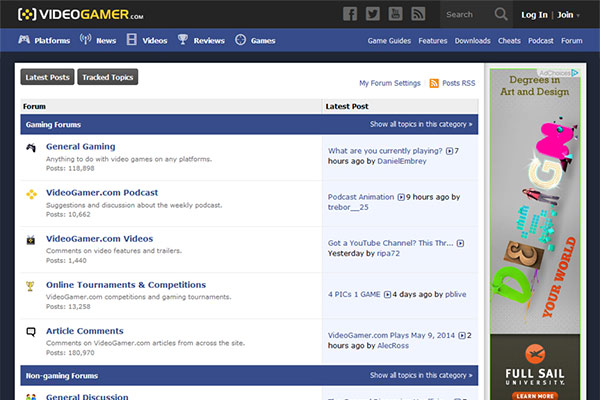
Task: Open the General Discussion forum
Action: coord(87,397)
